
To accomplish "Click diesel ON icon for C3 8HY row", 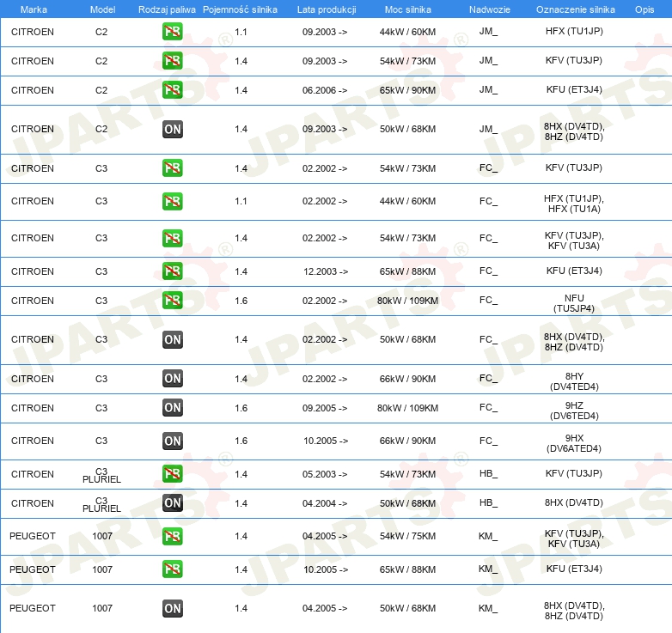I will click(x=172, y=379).
